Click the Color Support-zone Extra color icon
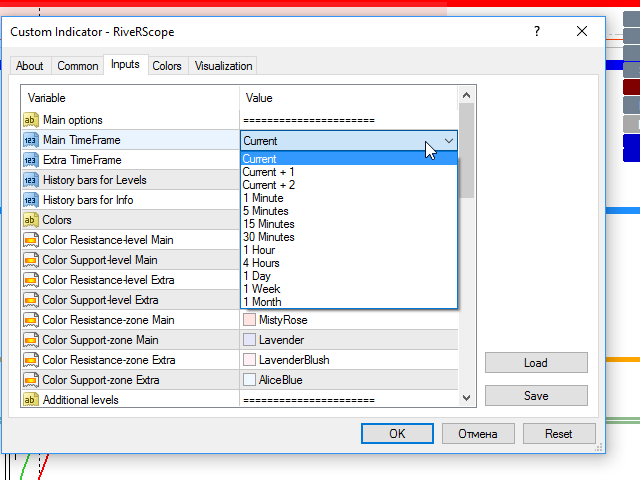Screen dimensions: 640x480 tap(31, 380)
